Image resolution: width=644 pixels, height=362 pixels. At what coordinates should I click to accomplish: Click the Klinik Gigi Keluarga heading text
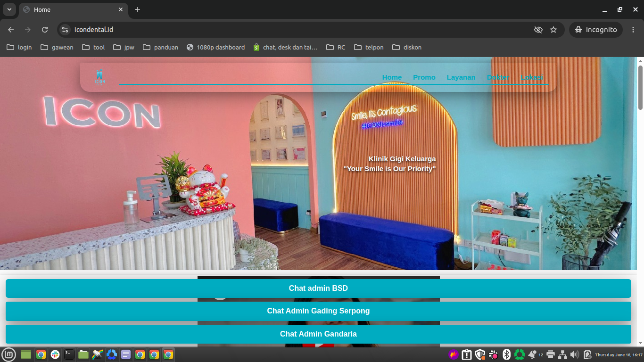click(x=402, y=159)
